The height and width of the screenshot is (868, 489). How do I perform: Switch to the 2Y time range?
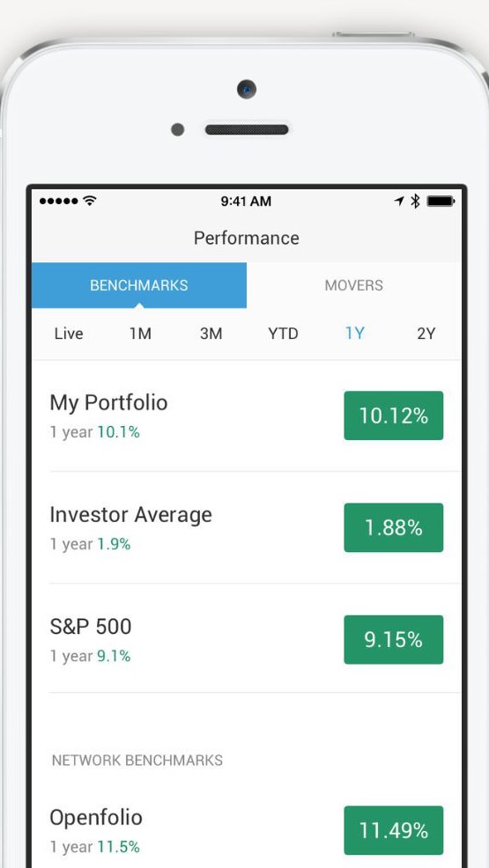tap(426, 334)
